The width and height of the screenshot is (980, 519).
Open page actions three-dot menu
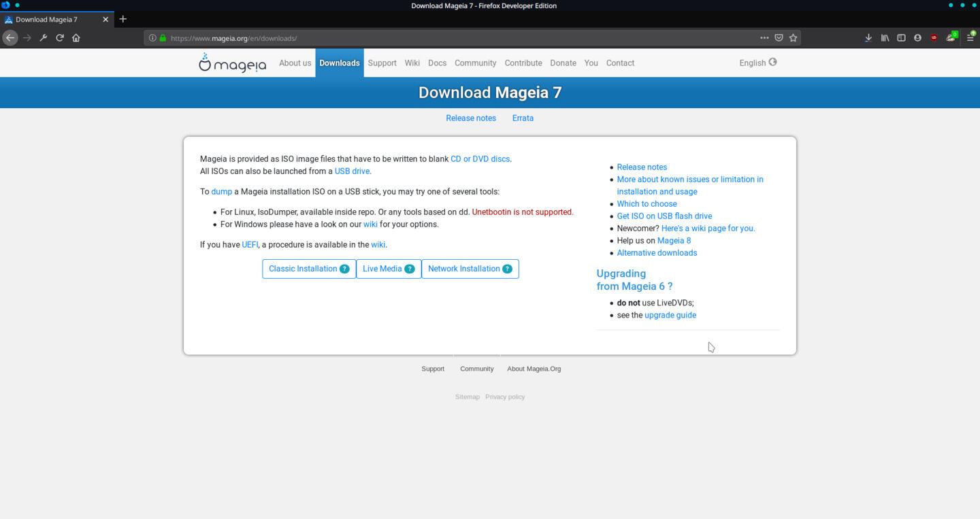point(764,38)
